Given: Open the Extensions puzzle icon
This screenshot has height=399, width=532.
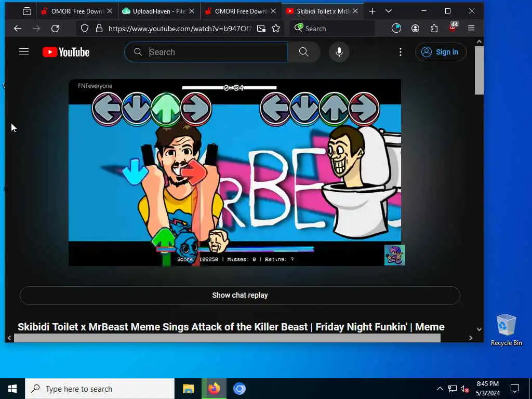Looking at the screenshot, I should coord(434,28).
